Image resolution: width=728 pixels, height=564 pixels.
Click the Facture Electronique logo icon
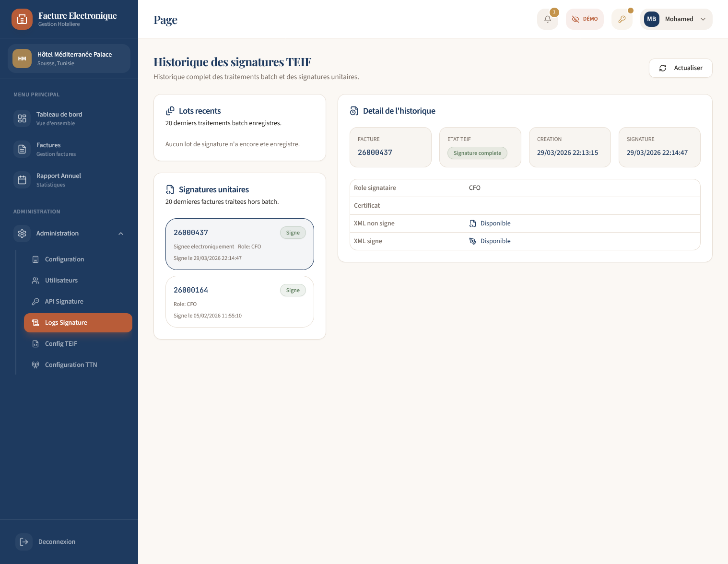click(22, 19)
